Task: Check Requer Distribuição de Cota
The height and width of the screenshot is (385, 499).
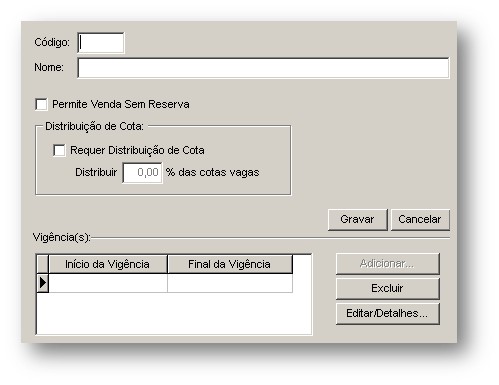Action: pyautogui.click(x=59, y=150)
